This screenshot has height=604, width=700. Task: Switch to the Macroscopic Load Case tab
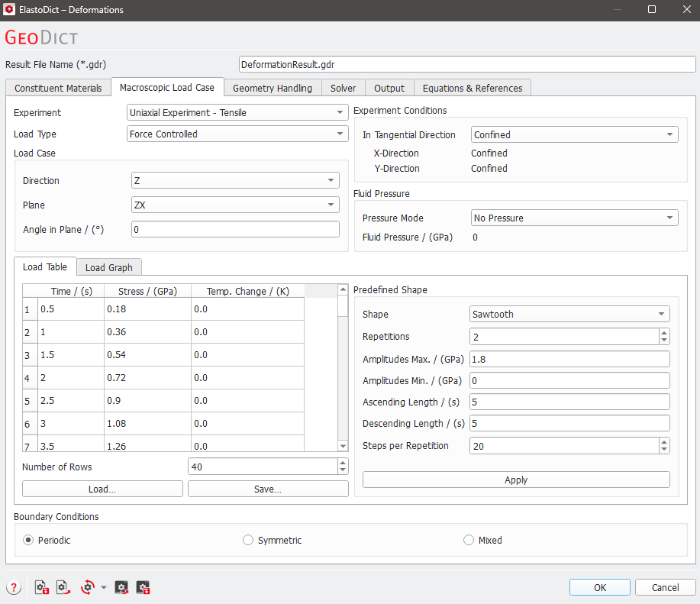pos(167,88)
